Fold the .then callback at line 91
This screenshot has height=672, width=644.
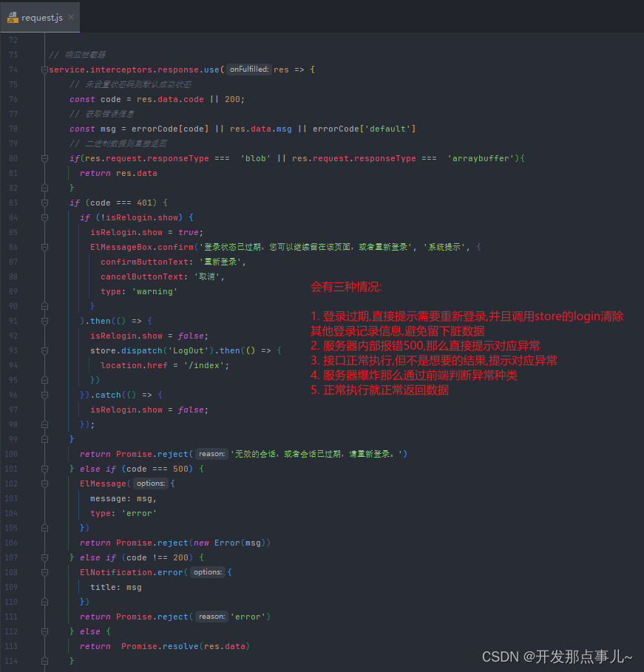[44, 321]
